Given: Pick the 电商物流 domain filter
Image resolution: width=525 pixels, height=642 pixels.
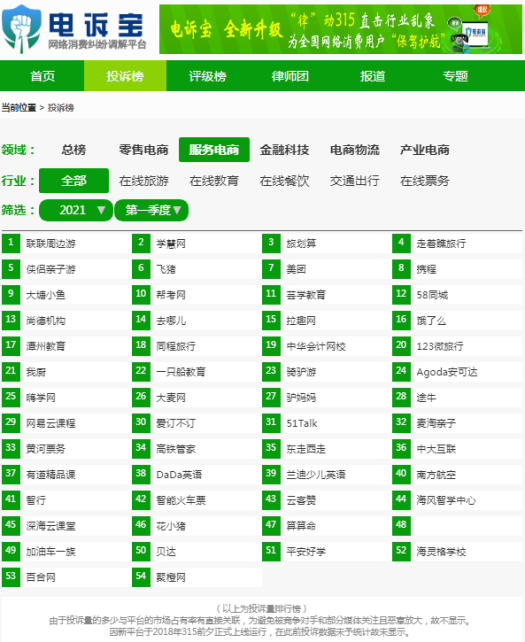Looking at the screenshot, I should [355, 150].
